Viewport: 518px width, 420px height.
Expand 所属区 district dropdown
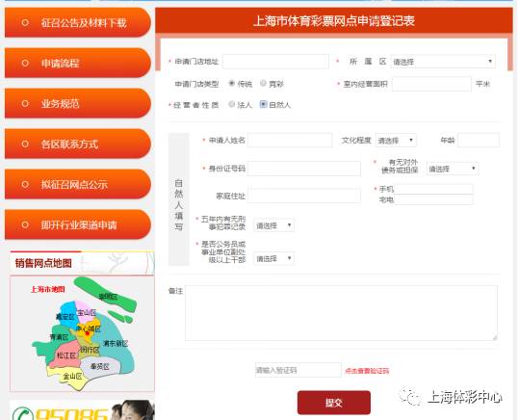click(443, 62)
